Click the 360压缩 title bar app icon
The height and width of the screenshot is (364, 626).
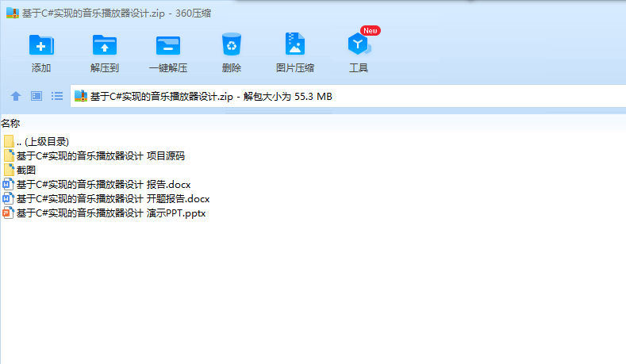click(x=13, y=13)
